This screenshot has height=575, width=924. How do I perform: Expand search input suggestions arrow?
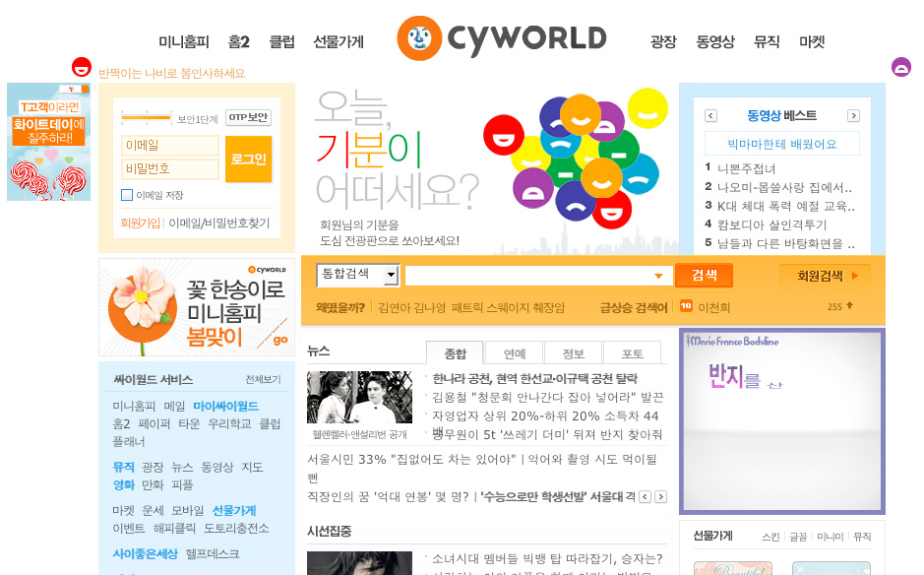659,276
